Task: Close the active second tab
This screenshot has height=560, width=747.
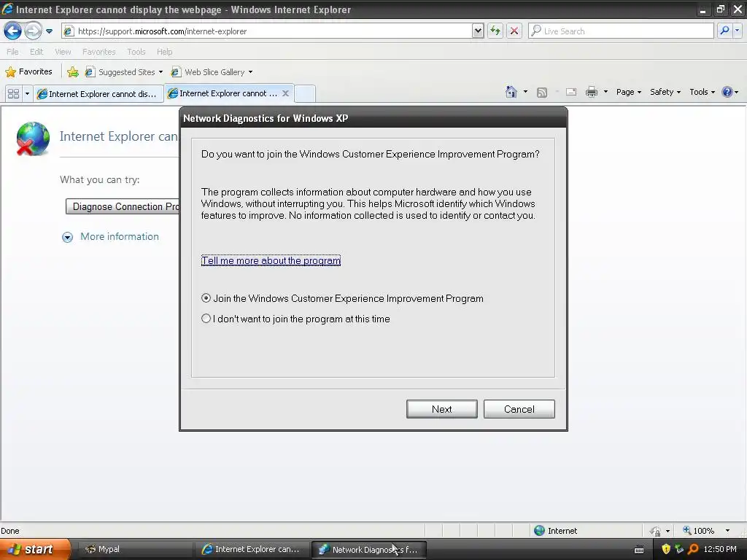Action: pos(285,93)
